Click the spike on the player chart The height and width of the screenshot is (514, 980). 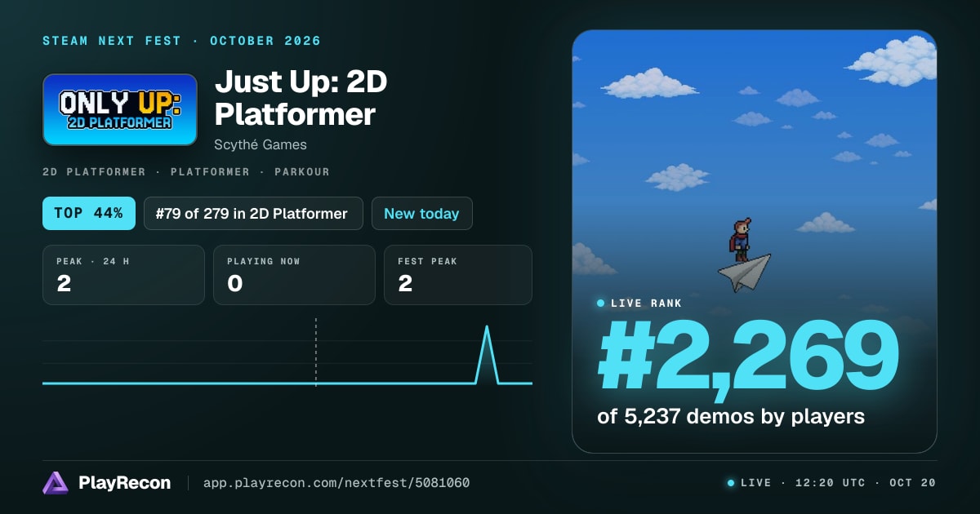pos(488,354)
